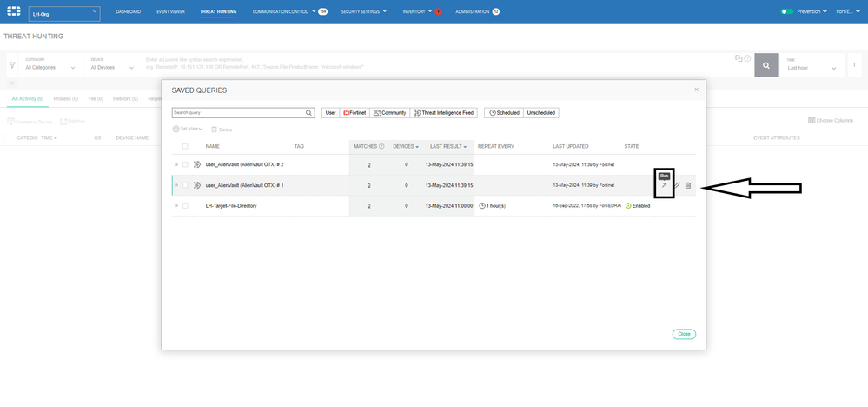Go to the Event Viewer menu
The image size is (868, 407).
point(172,12)
